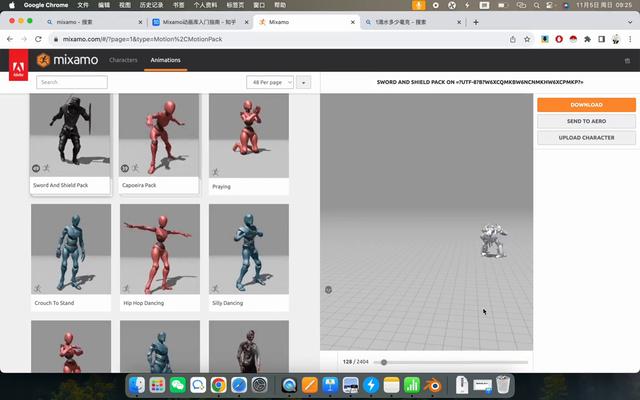The width and height of the screenshot is (640, 400).
Task: Select the Animations tab
Action: point(165,60)
